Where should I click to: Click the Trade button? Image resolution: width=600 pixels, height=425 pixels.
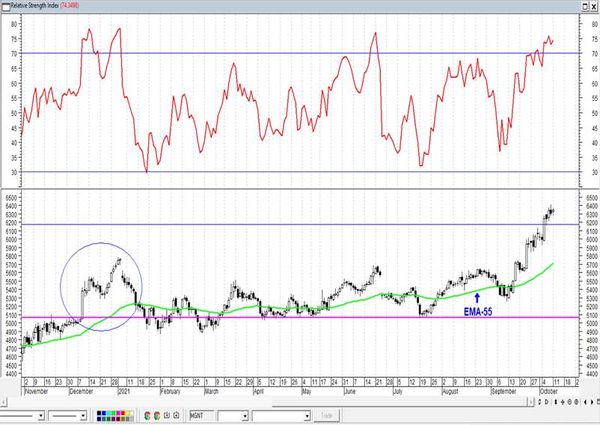point(326,415)
